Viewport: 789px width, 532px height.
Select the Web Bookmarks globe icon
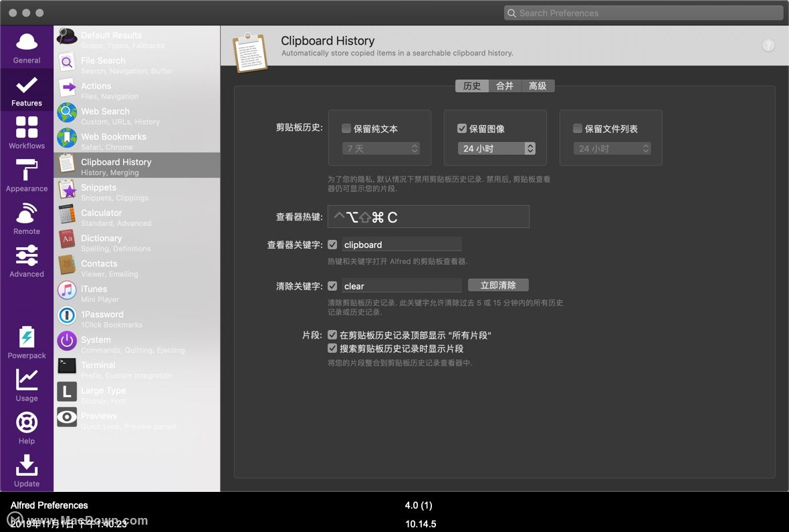(67, 138)
